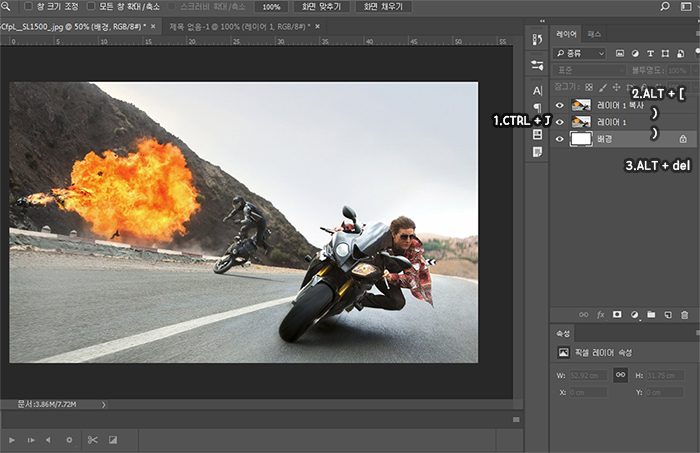700x453 pixels.
Task: Open the 표준 blend mode dropdown
Action: (589, 70)
